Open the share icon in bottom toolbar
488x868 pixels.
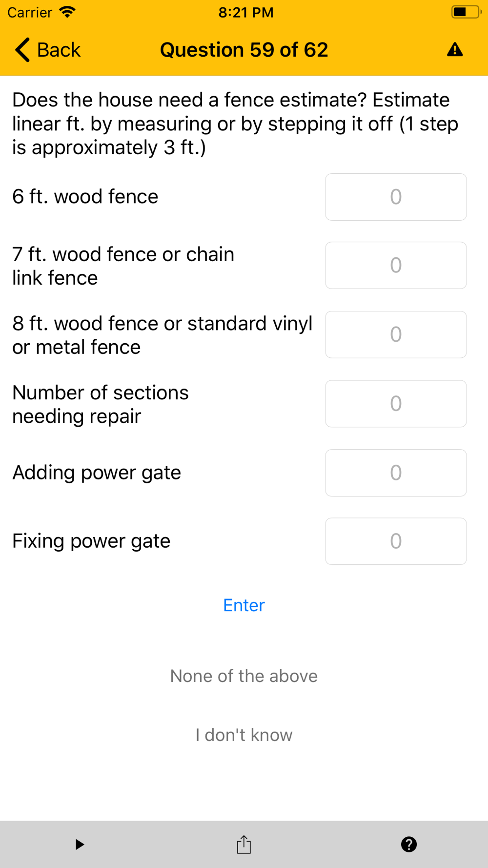click(244, 844)
